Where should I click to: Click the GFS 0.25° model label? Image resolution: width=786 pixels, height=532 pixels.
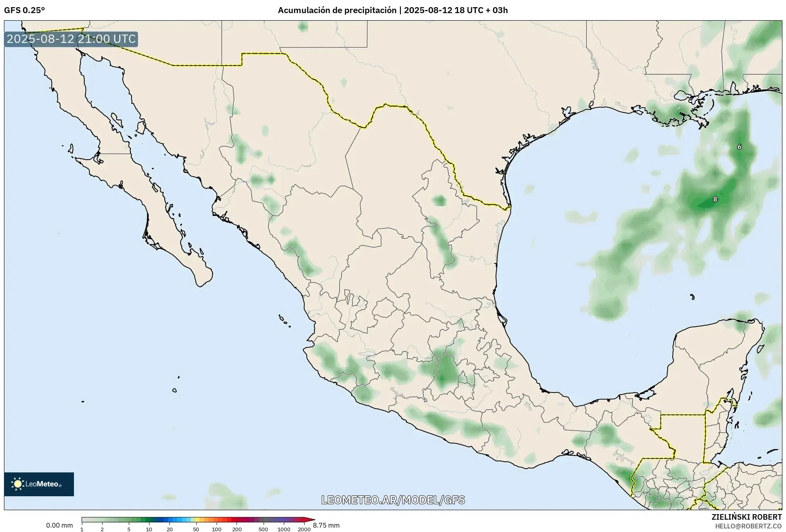click(24, 10)
